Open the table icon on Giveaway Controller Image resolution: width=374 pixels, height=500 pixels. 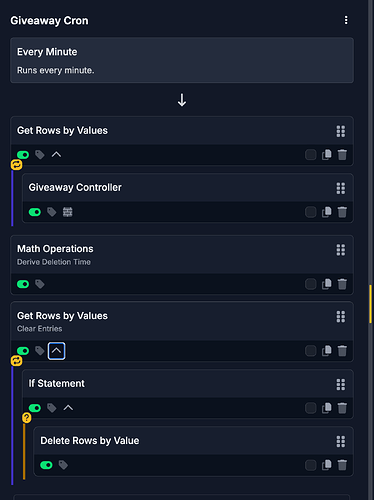68,212
